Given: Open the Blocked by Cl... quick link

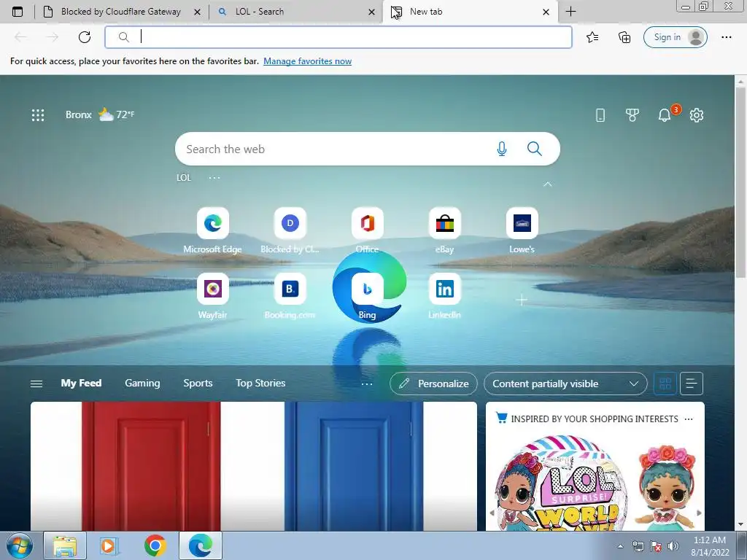Looking at the screenshot, I should click(290, 230).
